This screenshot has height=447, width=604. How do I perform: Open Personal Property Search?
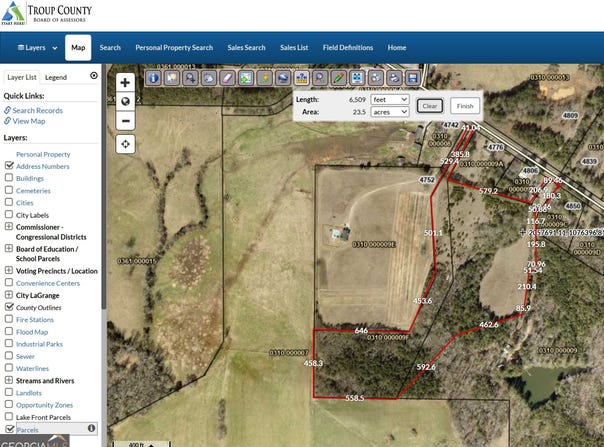174,48
